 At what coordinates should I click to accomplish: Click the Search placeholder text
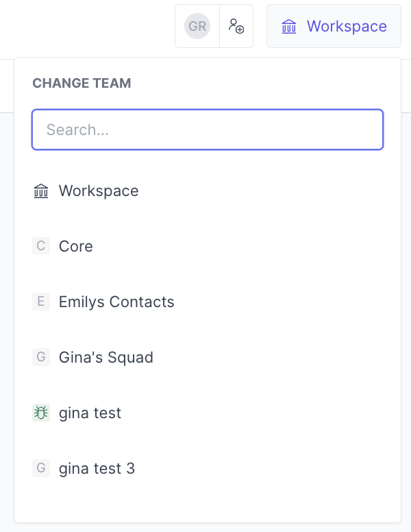point(77,130)
